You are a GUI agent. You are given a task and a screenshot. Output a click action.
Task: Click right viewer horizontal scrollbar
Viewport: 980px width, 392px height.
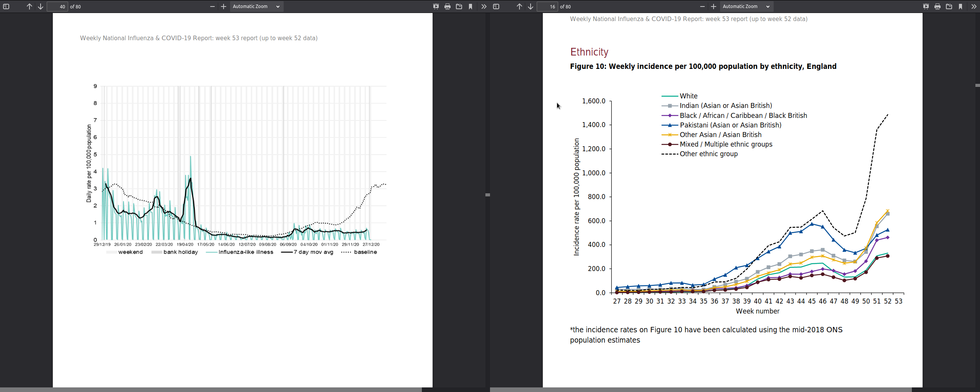[x=701, y=390]
